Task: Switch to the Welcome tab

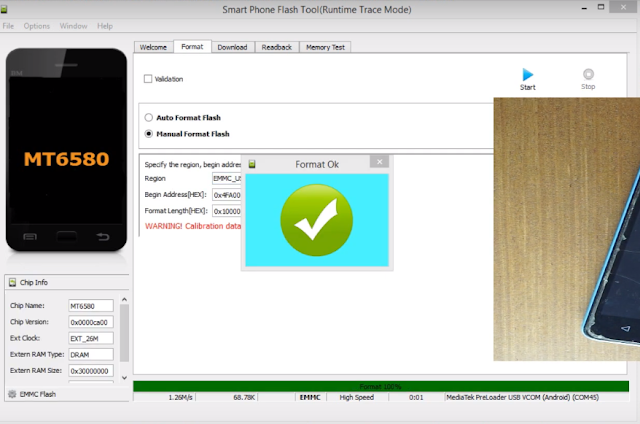Action: [x=153, y=47]
